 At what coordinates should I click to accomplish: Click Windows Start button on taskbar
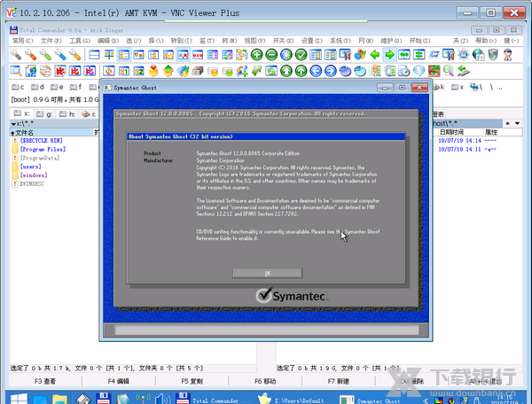(19, 398)
